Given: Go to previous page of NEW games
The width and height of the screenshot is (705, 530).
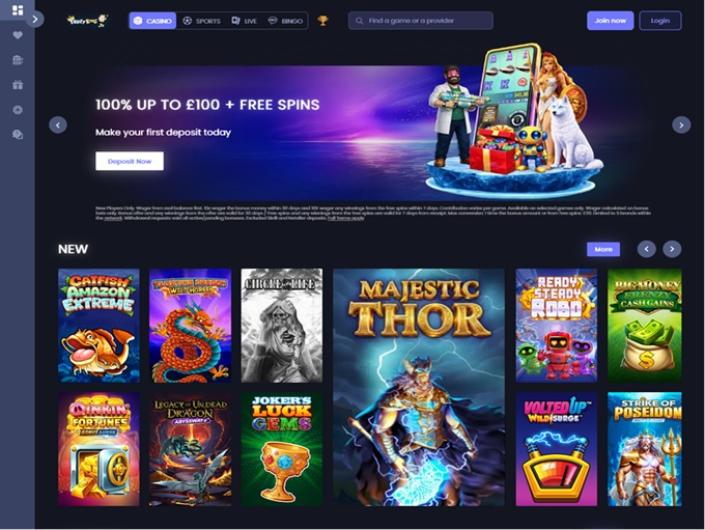Looking at the screenshot, I should click(x=647, y=249).
